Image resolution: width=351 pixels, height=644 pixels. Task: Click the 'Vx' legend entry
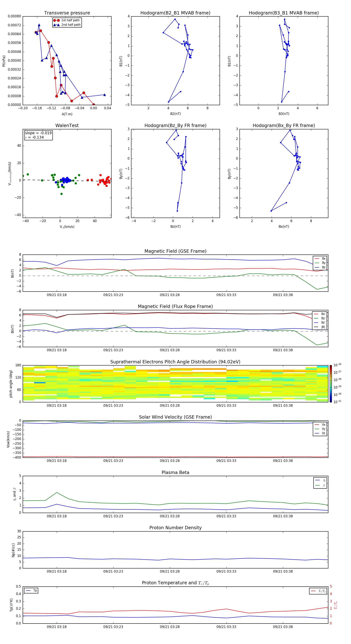pos(320,424)
